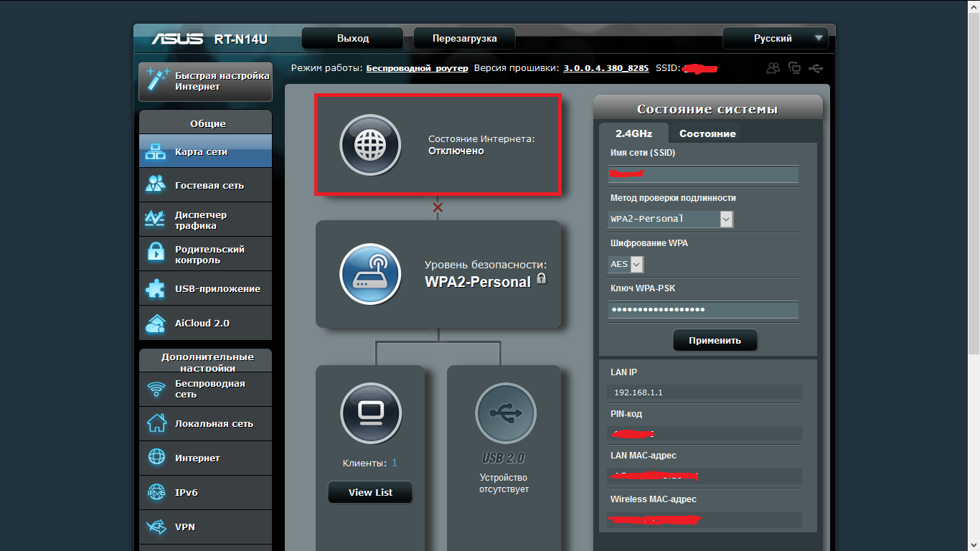Click the magic wand Quick Internet Setup icon
Screen dimensions: 980x551
click(x=156, y=80)
